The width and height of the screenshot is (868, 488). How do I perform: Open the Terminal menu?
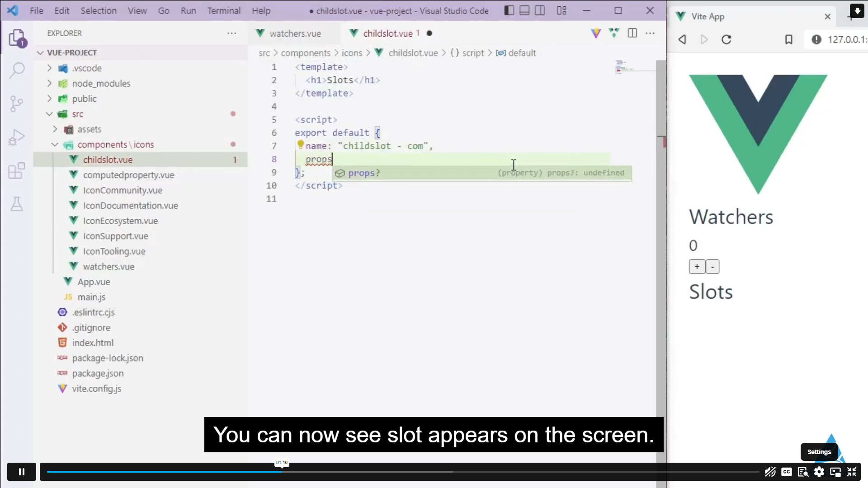(x=224, y=10)
